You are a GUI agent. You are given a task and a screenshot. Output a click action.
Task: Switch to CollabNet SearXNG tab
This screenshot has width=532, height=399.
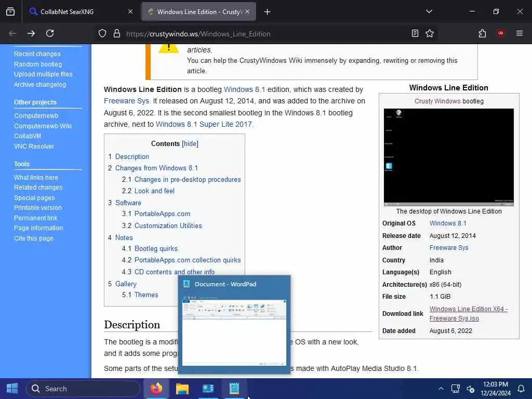82,12
